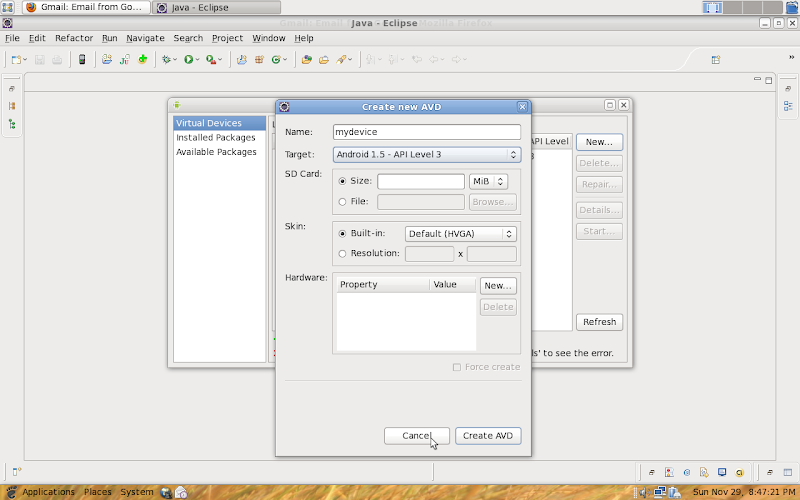The width and height of the screenshot is (800, 500).
Task: Open the New Java Class dropdown arrow
Action: coord(285,60)
